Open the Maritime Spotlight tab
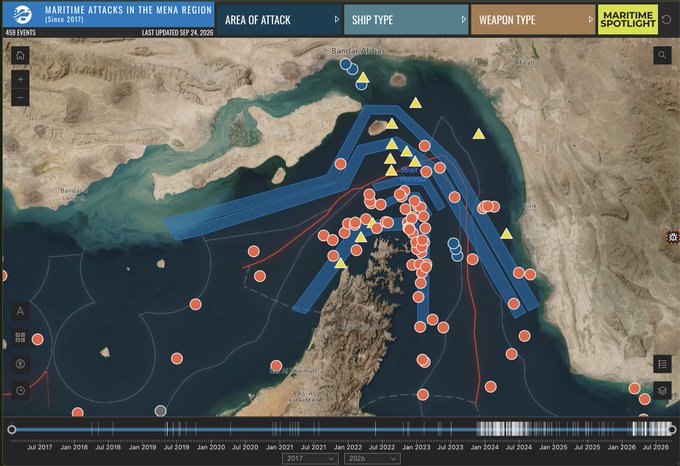This screenshot has height=466, width=680. [x=628, y=20]
